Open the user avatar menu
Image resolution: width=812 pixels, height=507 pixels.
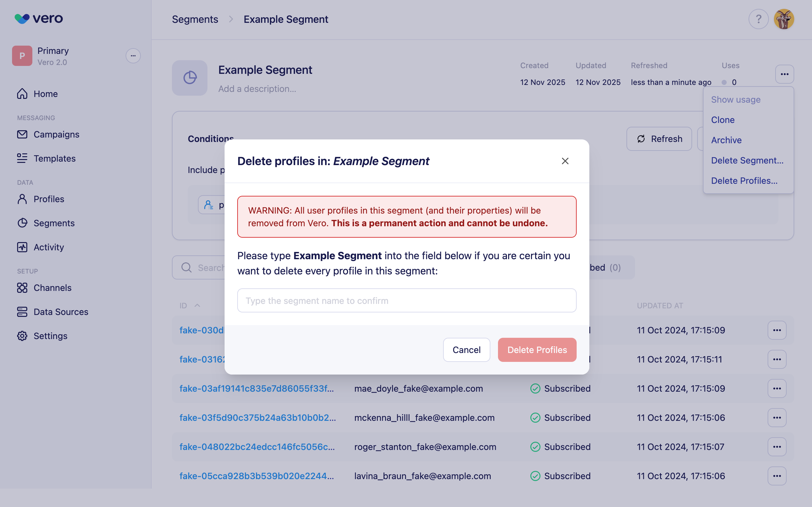pyautogui.click(x=784, y=19)
